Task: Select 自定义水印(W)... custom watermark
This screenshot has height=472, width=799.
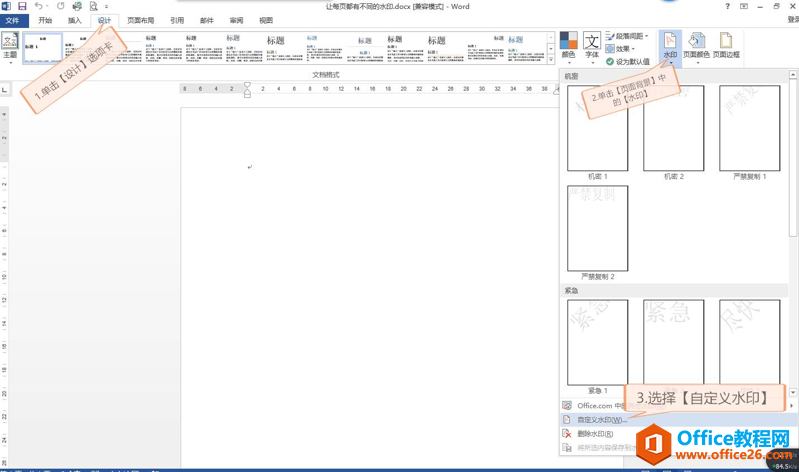Action: pos(679,419)
